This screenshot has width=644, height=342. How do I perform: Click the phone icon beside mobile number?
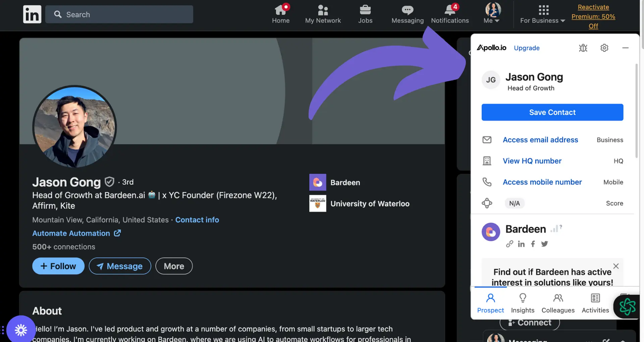487,182
